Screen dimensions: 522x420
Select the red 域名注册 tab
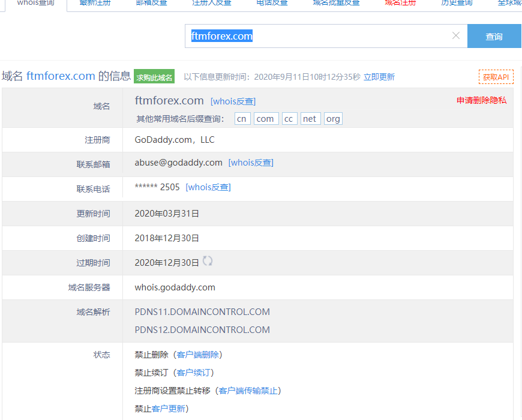400,3
